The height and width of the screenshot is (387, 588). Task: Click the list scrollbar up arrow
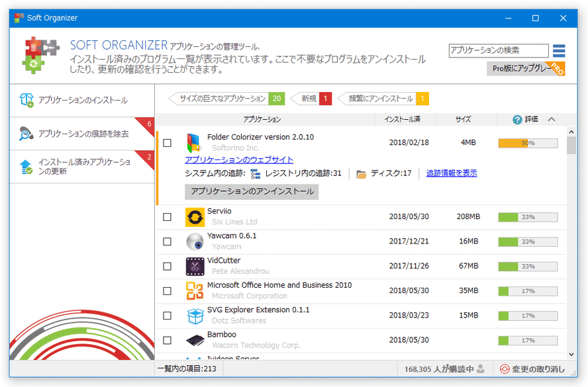point(571,132)
